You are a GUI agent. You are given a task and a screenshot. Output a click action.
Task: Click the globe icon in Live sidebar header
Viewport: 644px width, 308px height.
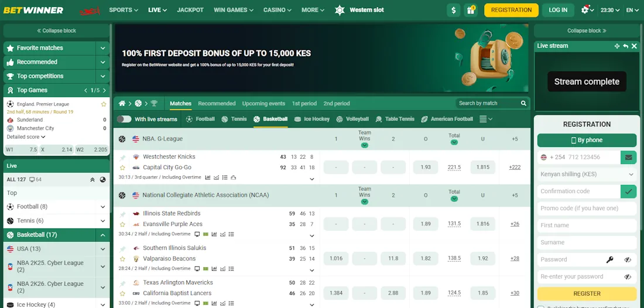(x=102, y=179)
